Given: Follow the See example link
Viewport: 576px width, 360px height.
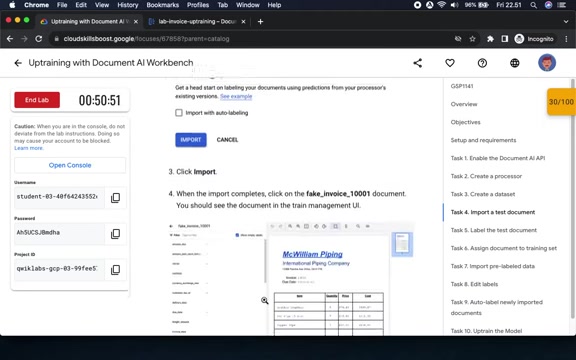Looking at the screenshot, I should click(x=236, y=96).
